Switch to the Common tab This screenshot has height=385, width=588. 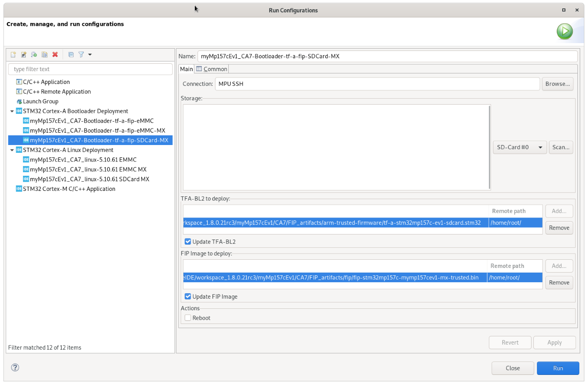point(211,69)
